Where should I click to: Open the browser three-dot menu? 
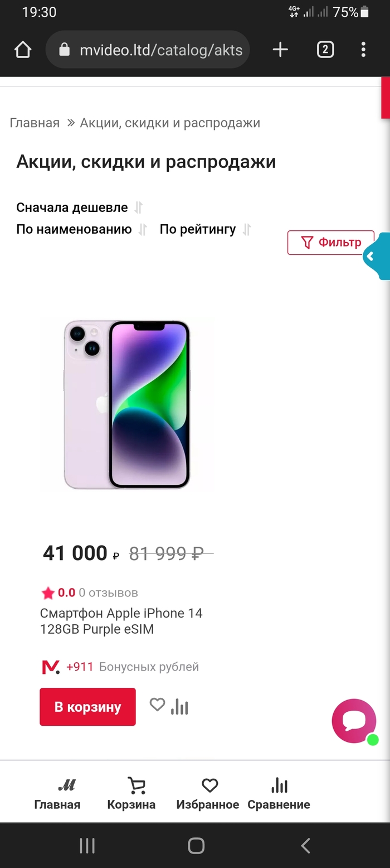coord(363,50)
